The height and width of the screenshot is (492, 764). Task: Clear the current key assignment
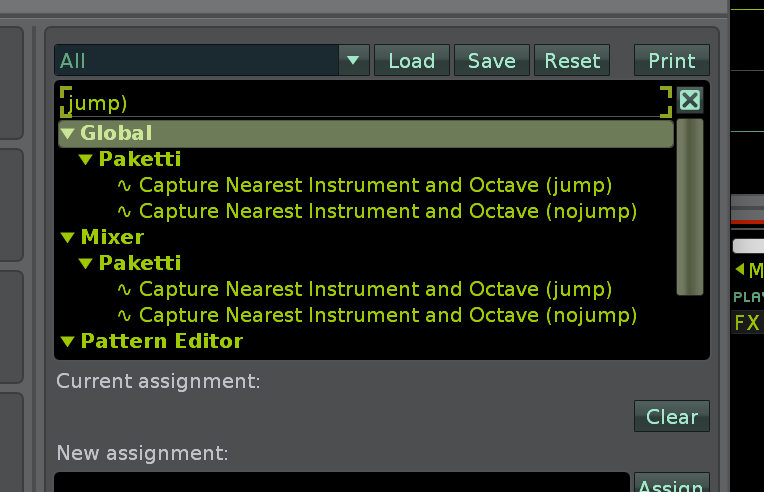(x=671, y=416)
